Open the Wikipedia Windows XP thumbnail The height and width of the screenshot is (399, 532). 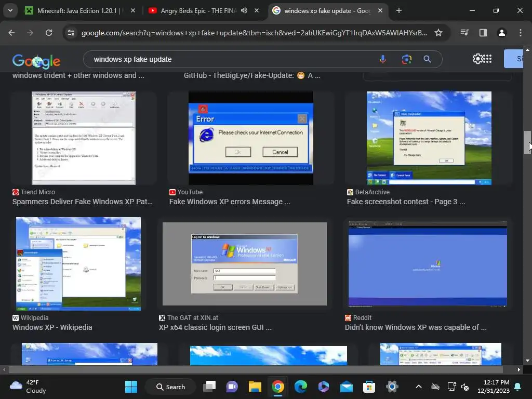(78, 263)
